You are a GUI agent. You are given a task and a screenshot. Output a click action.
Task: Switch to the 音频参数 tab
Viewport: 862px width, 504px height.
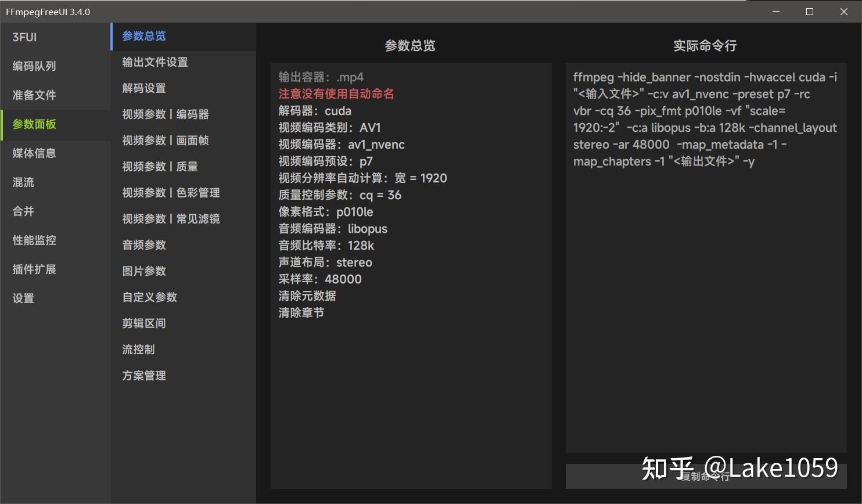coord(144,244)
